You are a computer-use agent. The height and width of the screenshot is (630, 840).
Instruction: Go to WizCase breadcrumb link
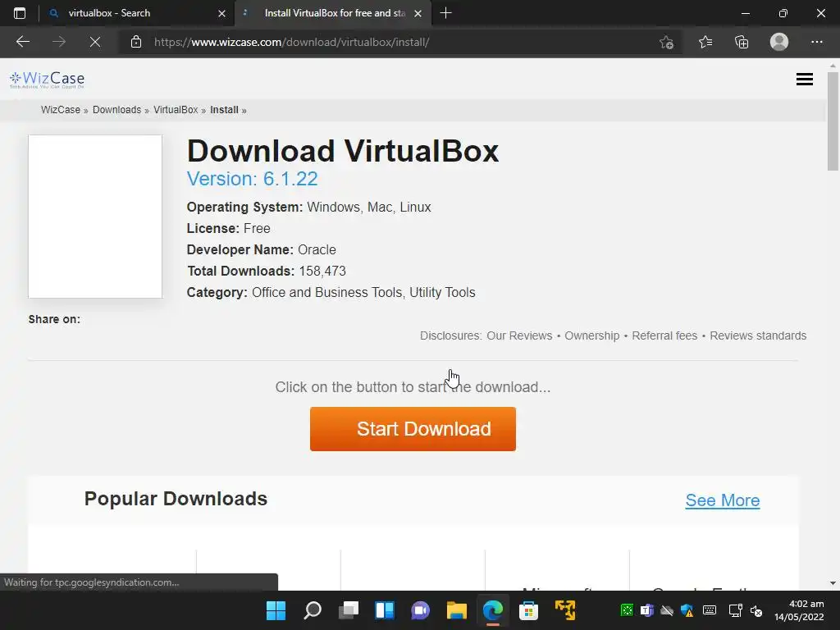pyautogui.click(x=61, y=110)
